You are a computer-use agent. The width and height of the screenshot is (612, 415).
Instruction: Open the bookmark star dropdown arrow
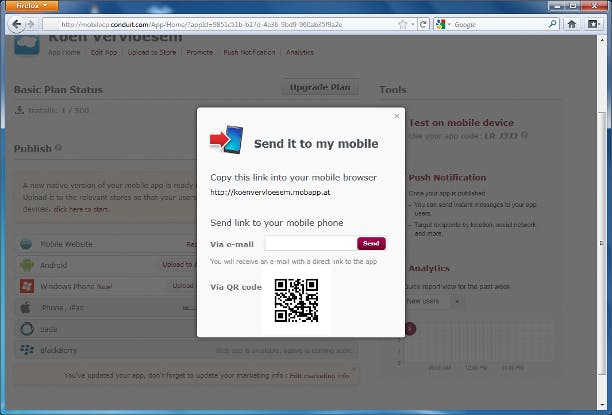413,25
